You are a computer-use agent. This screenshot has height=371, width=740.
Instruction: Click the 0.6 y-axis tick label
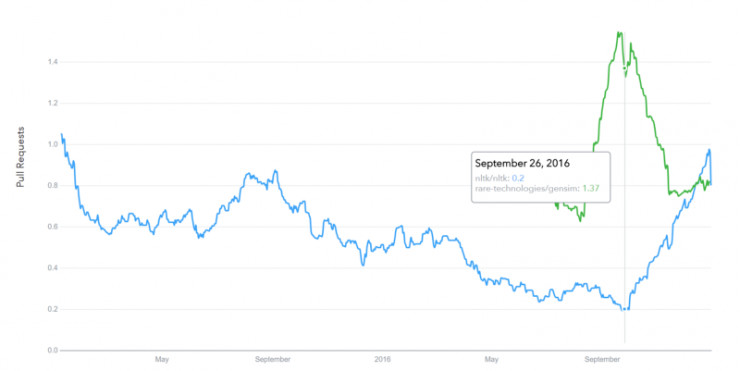click(x=53, y=227)
